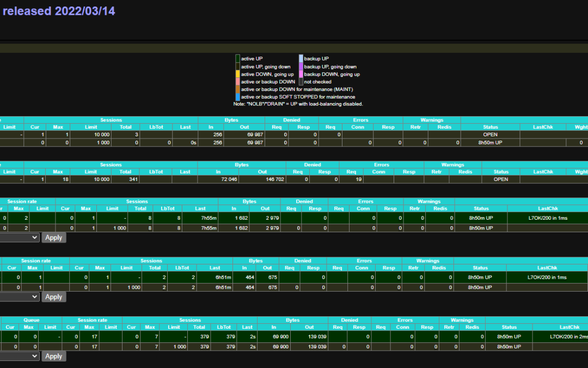
Task: Click the NOLB/DRAIN note text
Action: (298, 104)
